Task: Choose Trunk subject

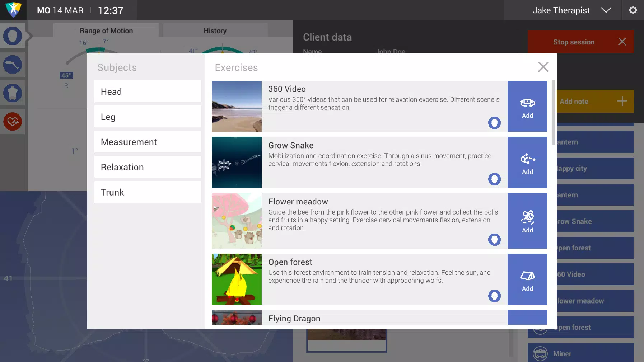Action: pyautogui.click(x=148, y=192)
